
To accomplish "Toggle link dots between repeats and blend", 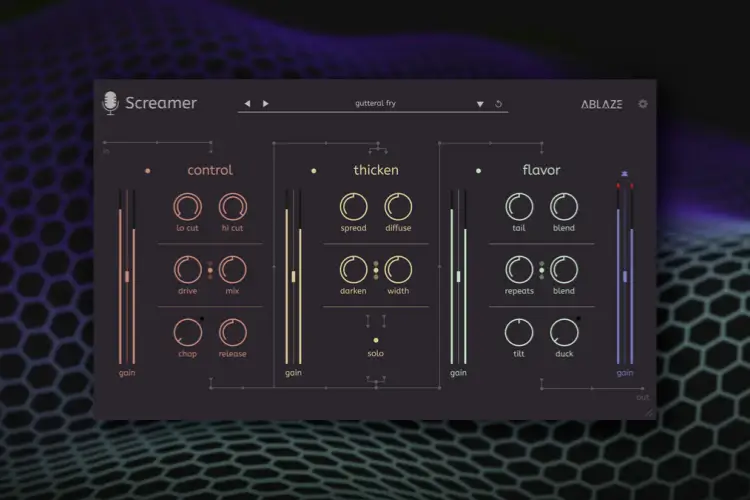I will pos(541,270).
